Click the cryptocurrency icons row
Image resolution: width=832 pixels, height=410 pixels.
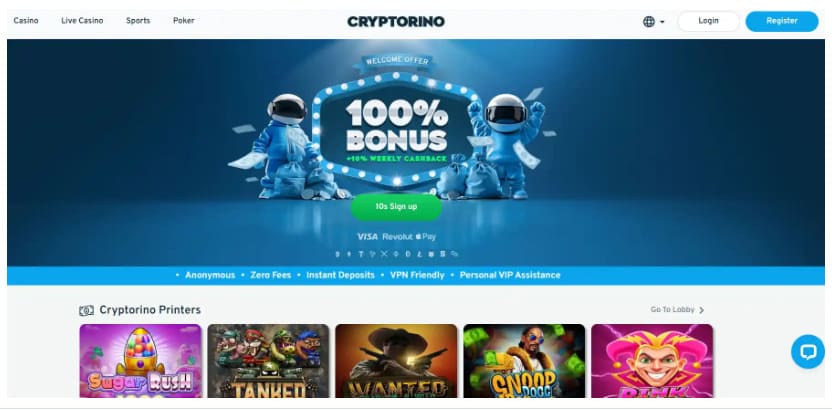click(396, 254)
